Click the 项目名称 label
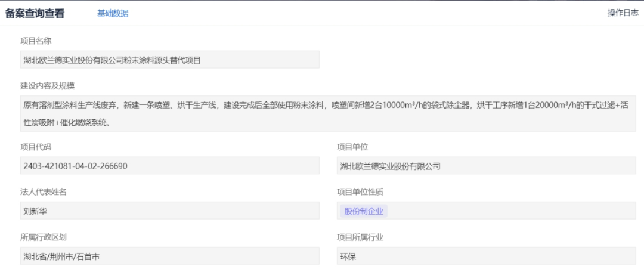 36,41
